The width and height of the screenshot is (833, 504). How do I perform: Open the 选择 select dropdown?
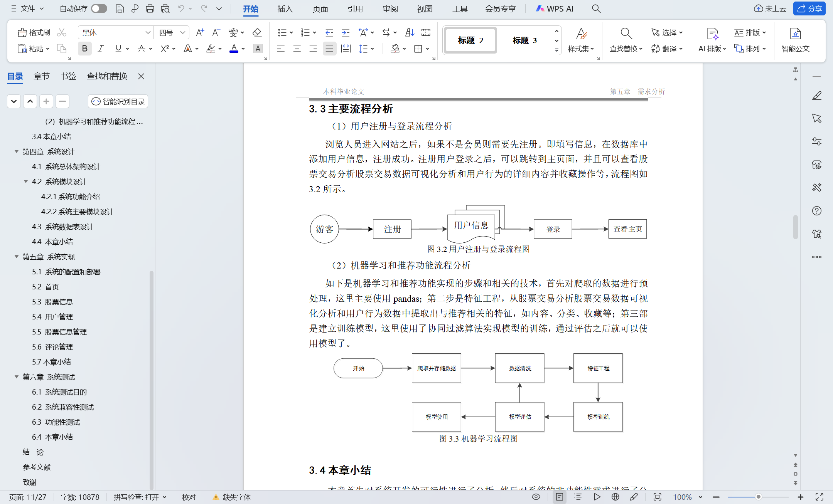[667, 33]
